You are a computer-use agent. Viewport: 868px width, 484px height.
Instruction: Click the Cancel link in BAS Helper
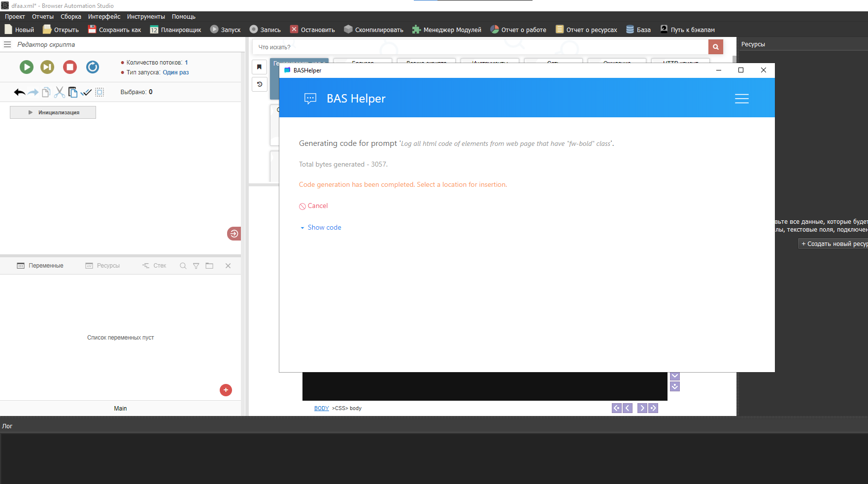click(317, 206)
